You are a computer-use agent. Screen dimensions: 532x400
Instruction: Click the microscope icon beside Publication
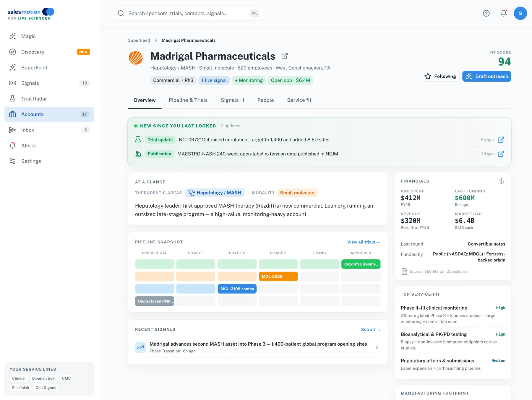point(138,154)
